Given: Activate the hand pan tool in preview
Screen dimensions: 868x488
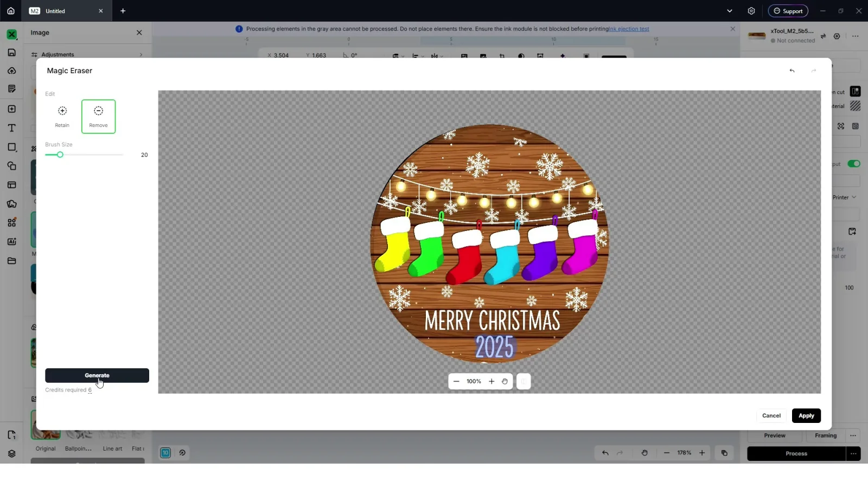Looking at the screenshot, I should tap(505, 381).
